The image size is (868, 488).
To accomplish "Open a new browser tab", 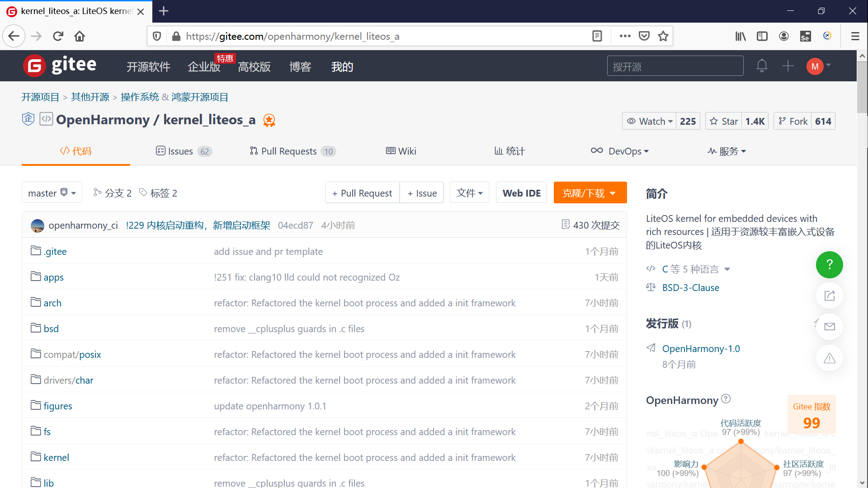I will point(164,11).
